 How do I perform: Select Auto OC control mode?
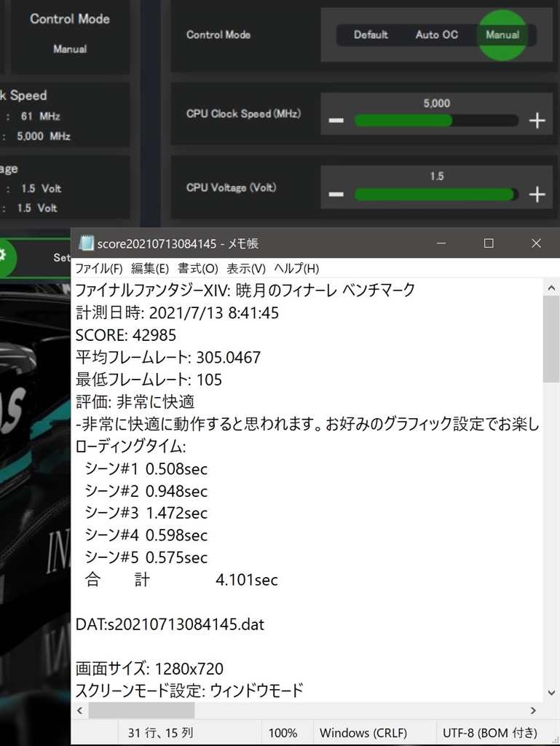[436, 35]
